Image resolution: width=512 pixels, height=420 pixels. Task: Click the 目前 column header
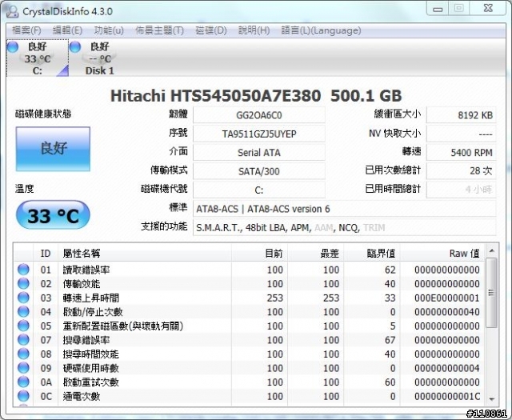click(259, 253)
